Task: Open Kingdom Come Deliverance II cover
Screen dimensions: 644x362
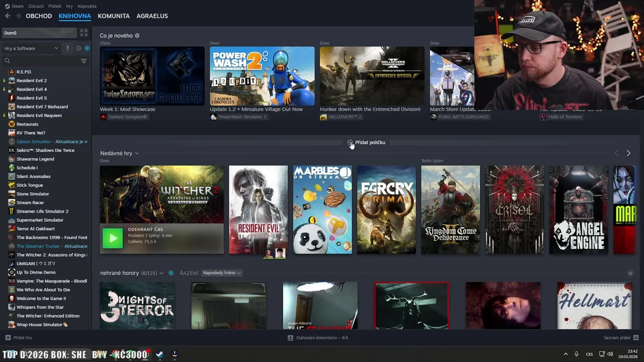Action: coord(450,210)
